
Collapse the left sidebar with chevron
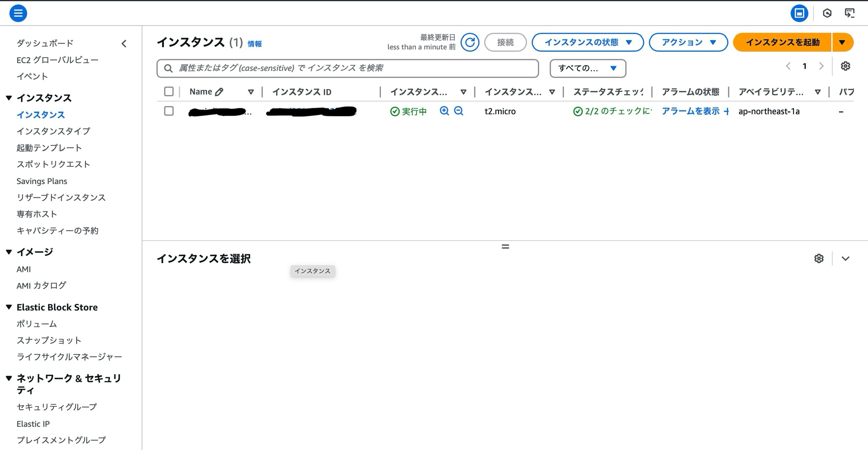[x=124, y=44]
